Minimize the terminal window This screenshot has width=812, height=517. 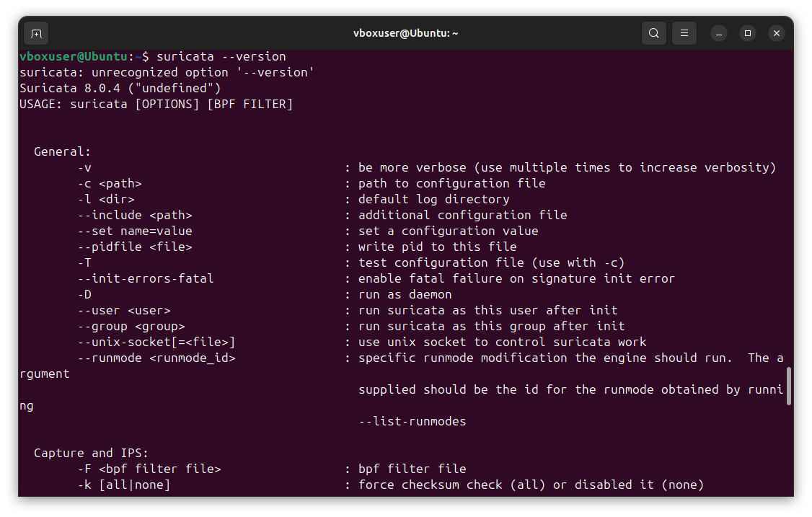tap(718, 33)
